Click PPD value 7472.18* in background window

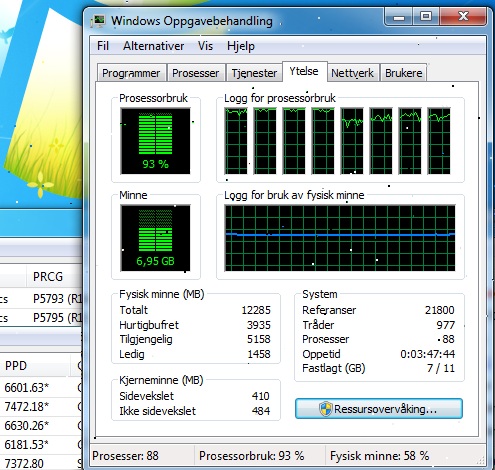(26, 407)
